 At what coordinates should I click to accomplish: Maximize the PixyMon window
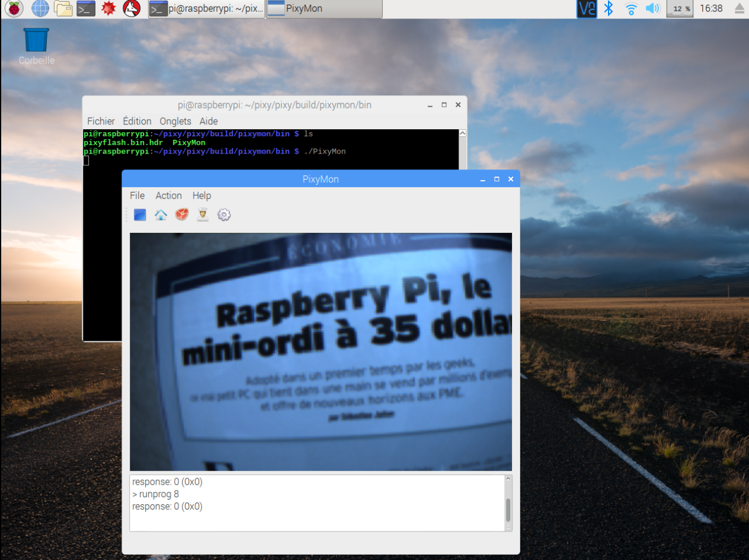(x=497, y=179)
